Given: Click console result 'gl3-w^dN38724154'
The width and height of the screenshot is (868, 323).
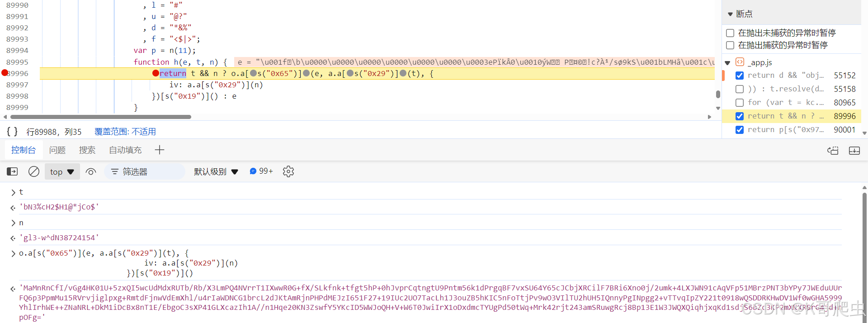Looking at the screenshot, I should [59, 237].
